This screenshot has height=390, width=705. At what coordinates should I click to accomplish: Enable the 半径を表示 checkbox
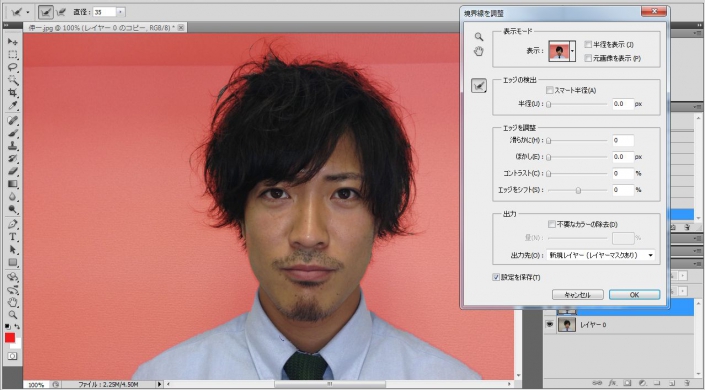pos(588,45)
